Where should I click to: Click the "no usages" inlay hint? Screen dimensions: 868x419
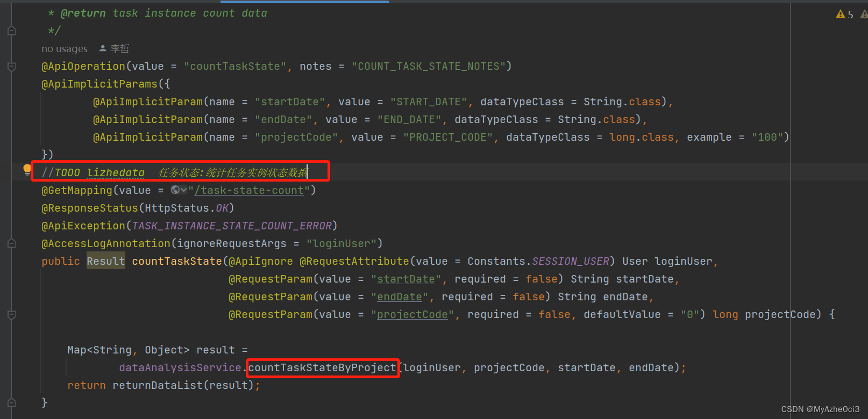point(65,49)
